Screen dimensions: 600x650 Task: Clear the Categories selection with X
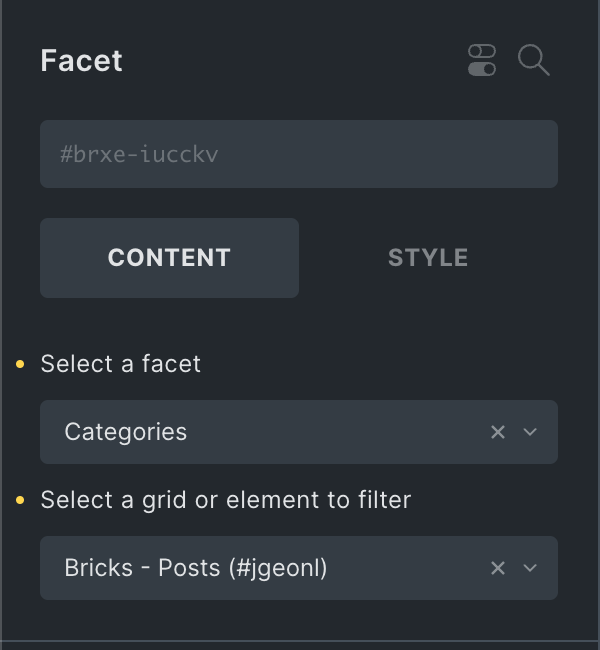click(498, 432)
